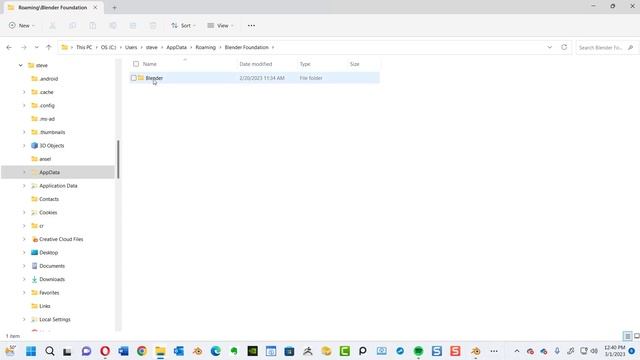Go back with the Back arrow
Screen dimensions: 640x360
[9, 47]
